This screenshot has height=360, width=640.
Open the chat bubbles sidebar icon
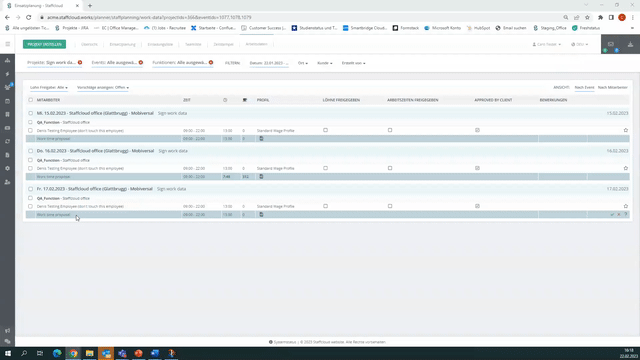pos(7,341)
